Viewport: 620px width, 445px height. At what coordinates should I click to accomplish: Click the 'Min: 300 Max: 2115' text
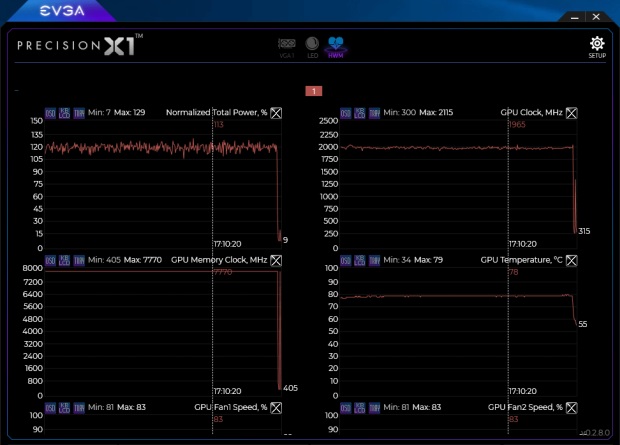[x=418, y=112]
